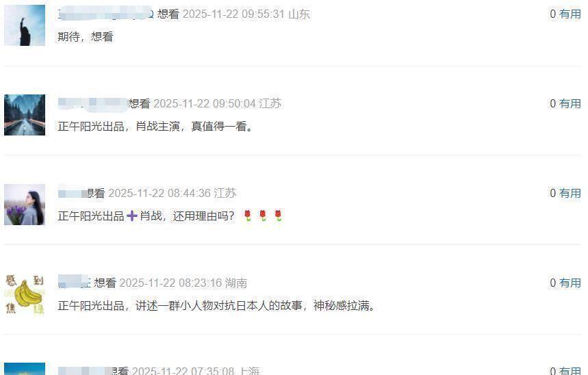This screenshot has height=375, width=588.
Task: Open the mountain road avatar
Action: tap(25, 115)
